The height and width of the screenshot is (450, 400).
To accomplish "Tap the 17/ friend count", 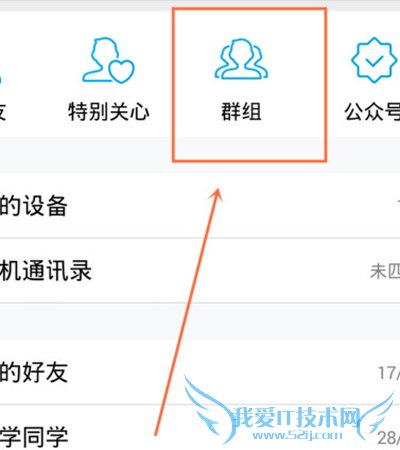I will [389, 373].
